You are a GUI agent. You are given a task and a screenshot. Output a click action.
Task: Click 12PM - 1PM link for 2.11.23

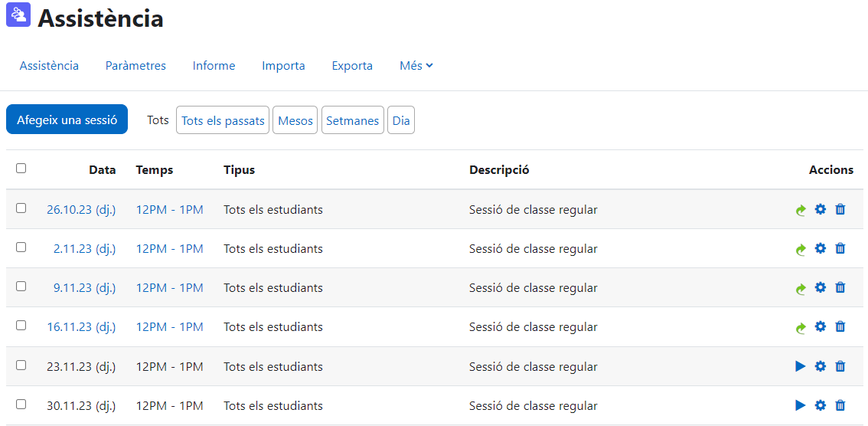point(169,249)
